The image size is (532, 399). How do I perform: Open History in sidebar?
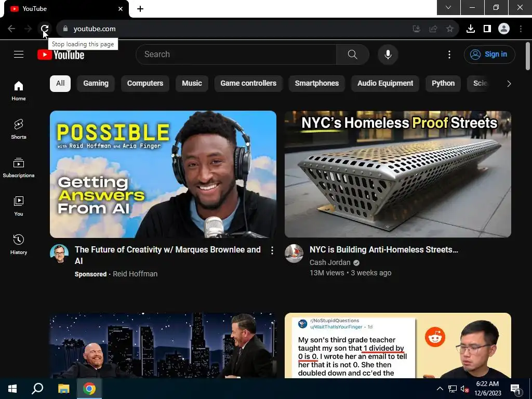click(19, 244)
